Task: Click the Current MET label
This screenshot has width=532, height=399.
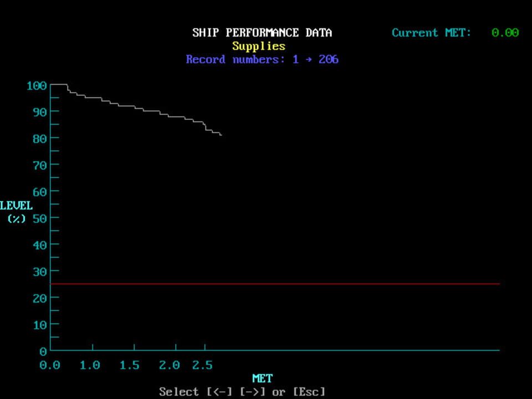Action: 431,33
